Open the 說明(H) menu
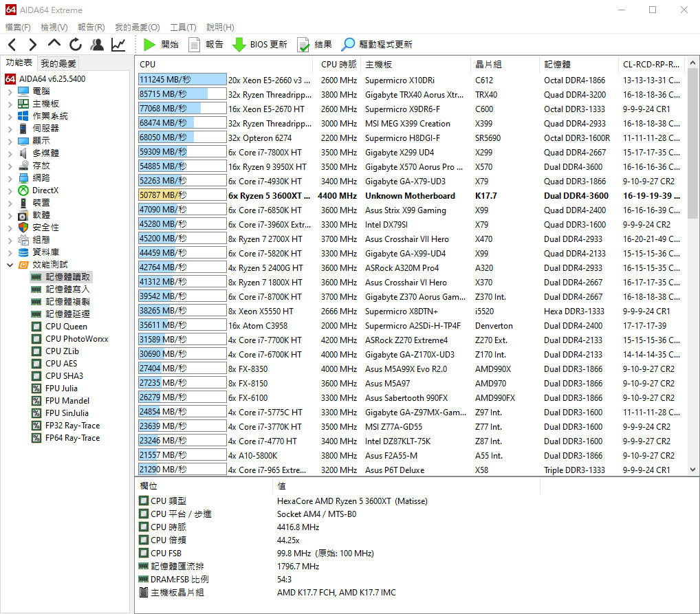The image size is (700, 614). pos(220,28)
